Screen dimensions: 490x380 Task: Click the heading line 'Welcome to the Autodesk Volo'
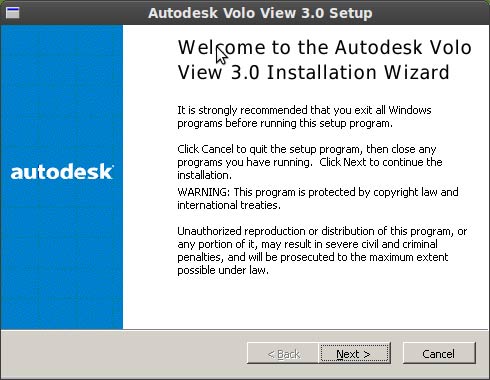pyautogui.click(x=324, y=47)
